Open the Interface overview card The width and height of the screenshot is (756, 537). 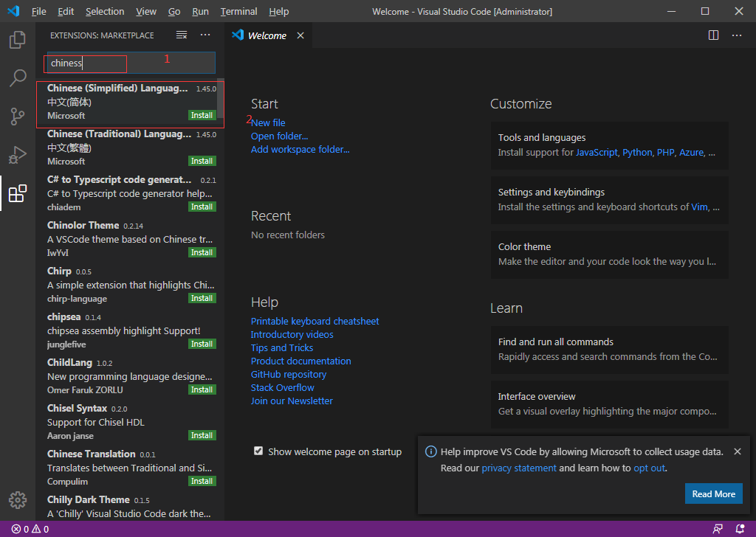pos(609,404)
